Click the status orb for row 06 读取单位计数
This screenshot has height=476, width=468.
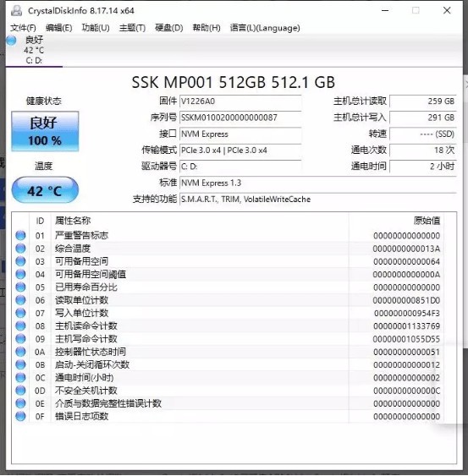tap(20, 300)
